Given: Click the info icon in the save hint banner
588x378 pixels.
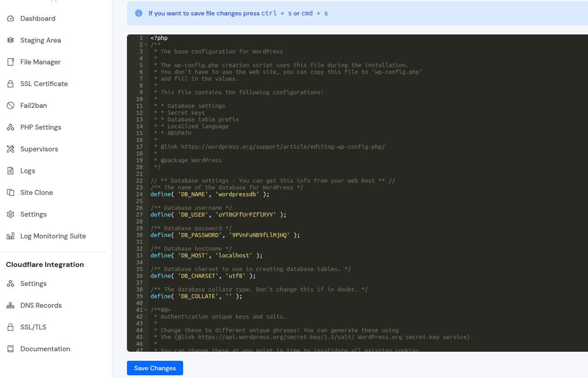Looking at the screenshot, I should 138,13.
